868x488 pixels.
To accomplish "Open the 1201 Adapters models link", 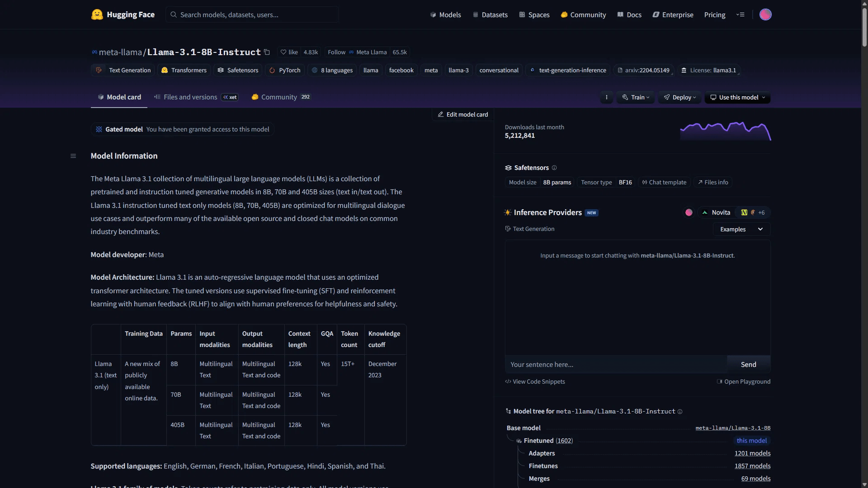I will coord(753,453).
